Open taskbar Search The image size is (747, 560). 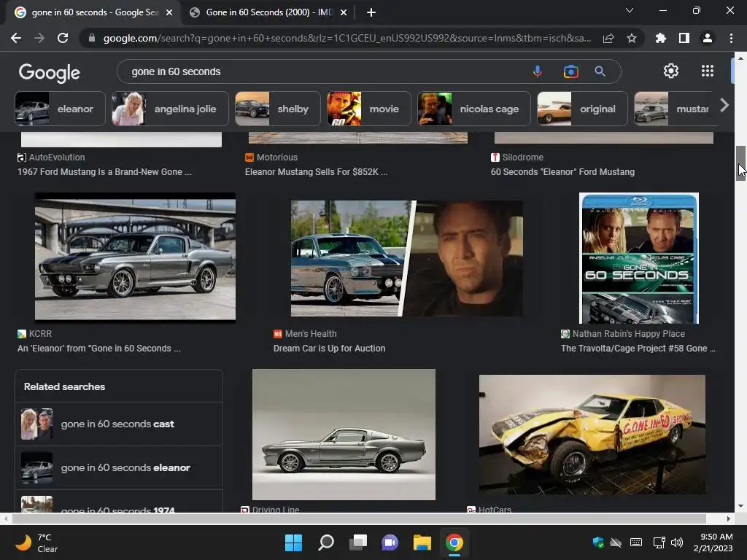click(x=326, y=542)
